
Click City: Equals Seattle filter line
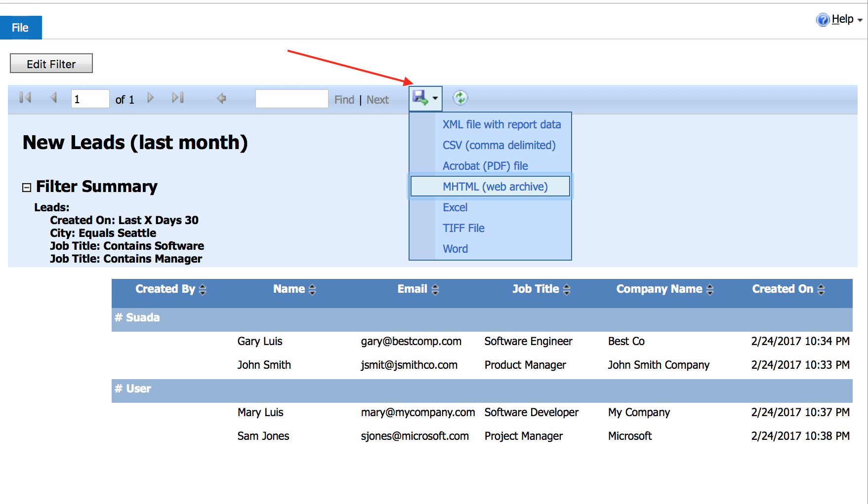(x=103, y=233)
